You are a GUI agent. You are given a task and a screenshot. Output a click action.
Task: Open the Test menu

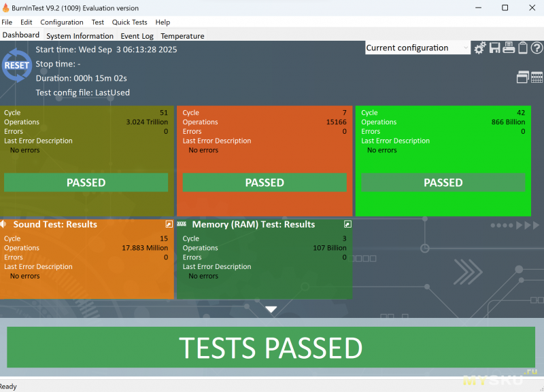click(x=98, y=22)
